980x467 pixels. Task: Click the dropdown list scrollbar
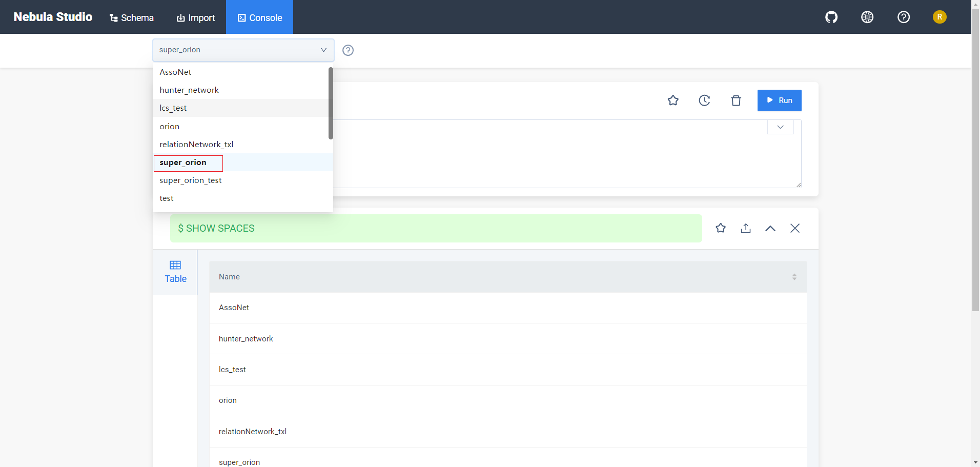click(x=331, y=103)
